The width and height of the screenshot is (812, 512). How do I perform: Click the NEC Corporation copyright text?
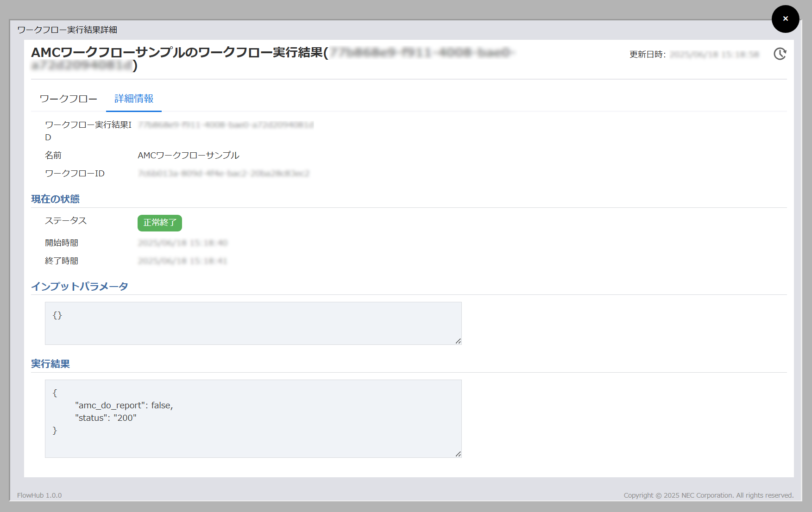coord(708,495)
